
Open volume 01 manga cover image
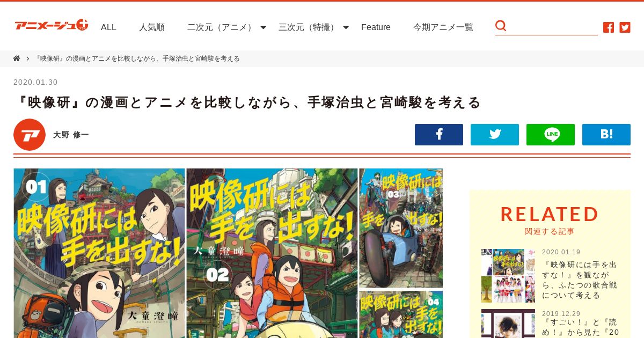pos(99,253)
